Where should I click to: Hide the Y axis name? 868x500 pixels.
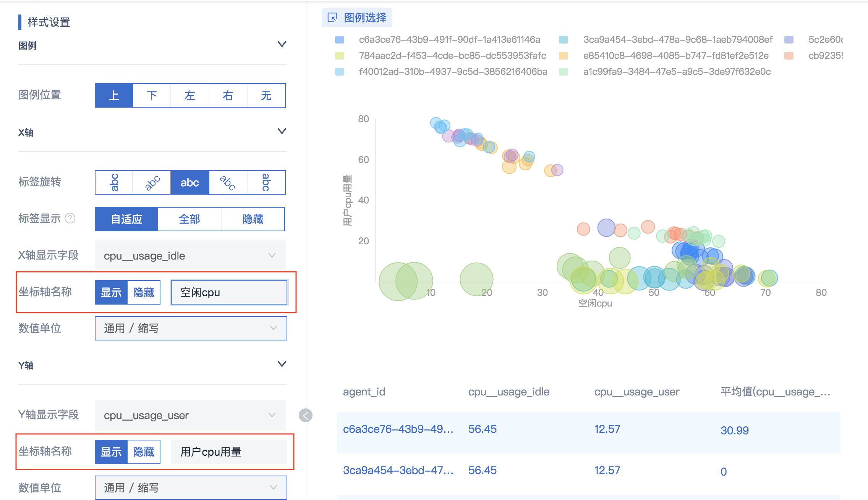coord(144,452)
